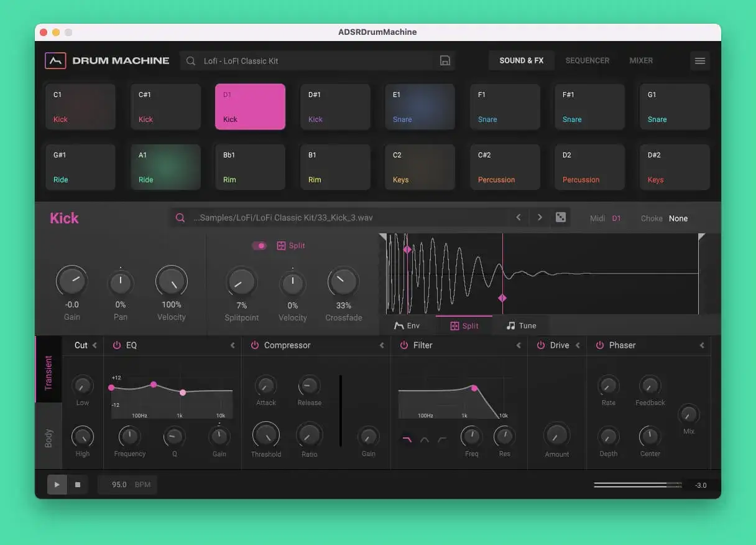
Task: Select the high-pass filter shape icon
Action: [x=442, y=439]
